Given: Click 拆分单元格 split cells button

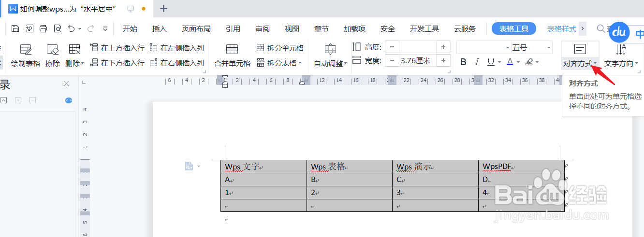Looking at the screenshot, I should 280,48.
